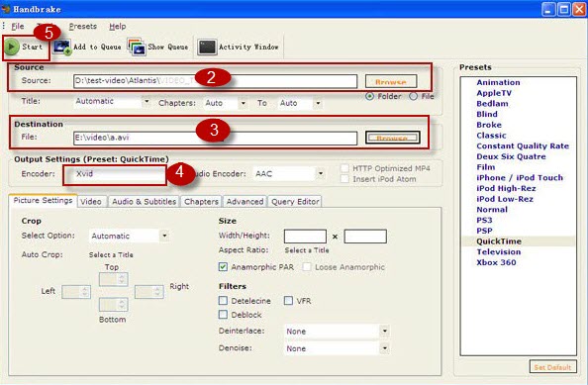Open the Denoise dropdown
This screenshot has width=588, height=385.
385,348
